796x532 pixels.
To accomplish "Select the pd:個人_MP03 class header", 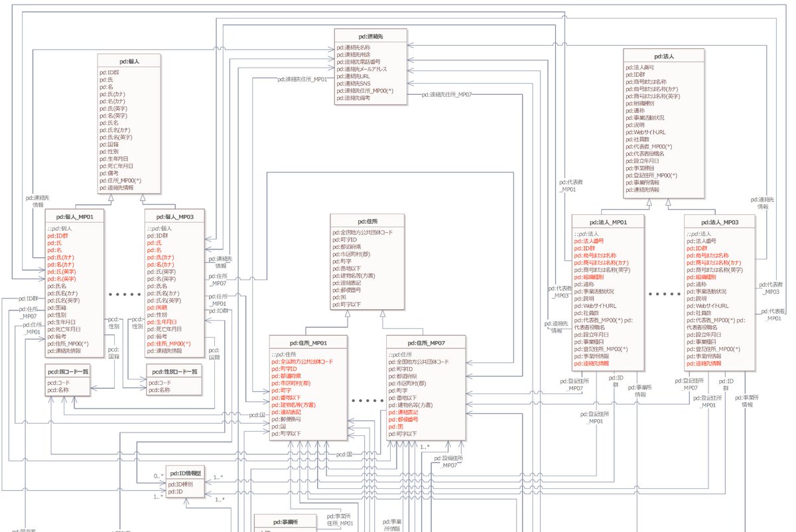I will (174, 216).
